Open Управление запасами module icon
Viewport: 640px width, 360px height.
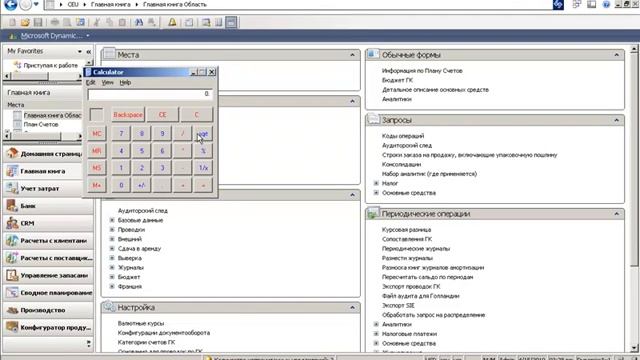click(12, 275)
